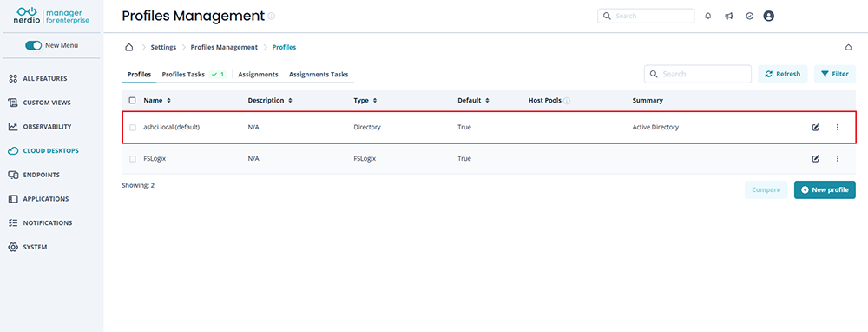Go to Profiles Management breadcrumb link

click(x=224, y=47)
